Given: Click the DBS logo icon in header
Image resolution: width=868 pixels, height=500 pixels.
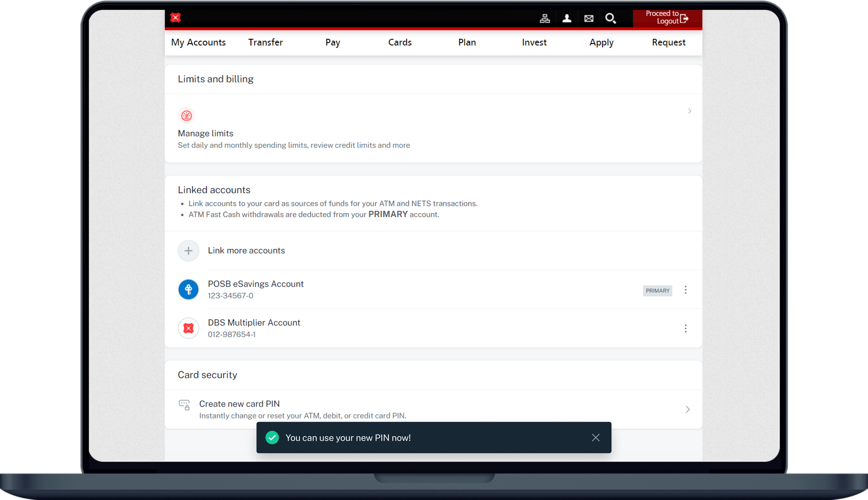Looking at the screenshot, I should click(175, 18).
